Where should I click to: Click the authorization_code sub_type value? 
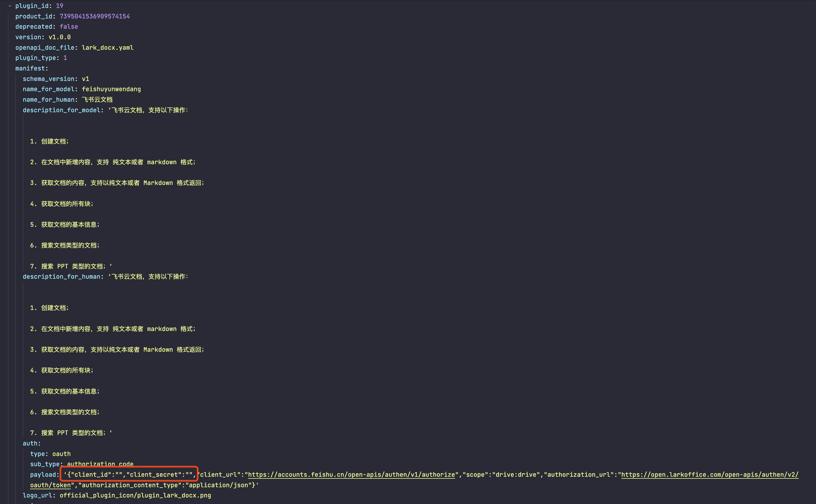pos(100,464)
